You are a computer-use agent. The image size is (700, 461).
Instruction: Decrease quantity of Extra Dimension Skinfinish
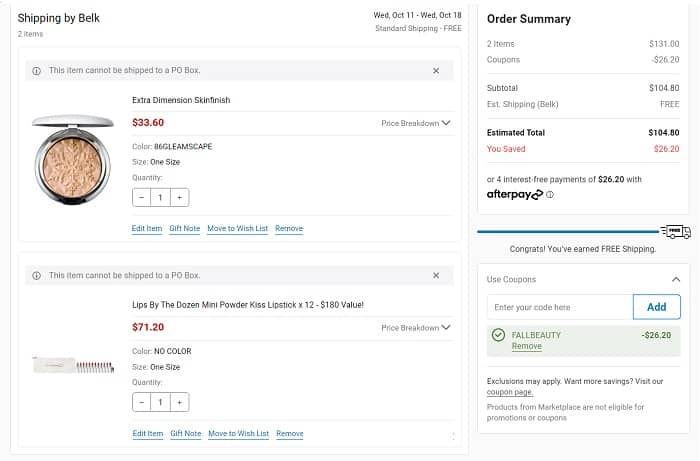point(142,198)
